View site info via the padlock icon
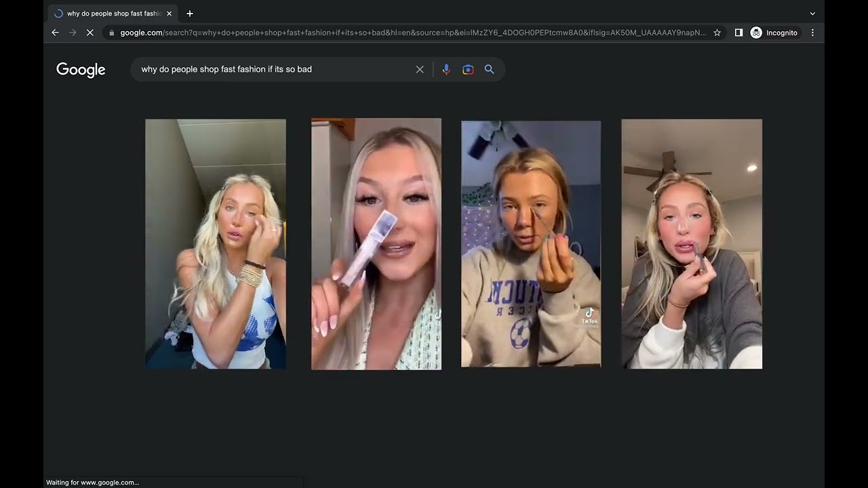 pyautogui.click(x=111, y=33)
